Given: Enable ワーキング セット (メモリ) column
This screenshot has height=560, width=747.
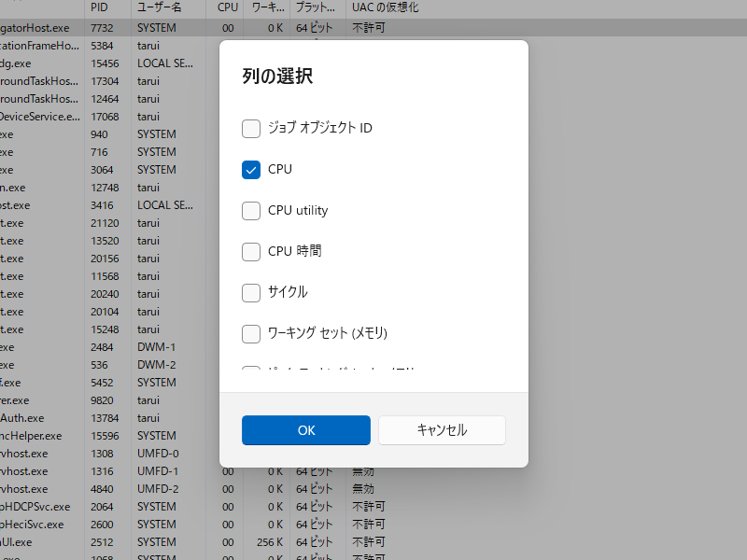Looking at the screenshot, I should pyautogui.click(x=250, y=334).
